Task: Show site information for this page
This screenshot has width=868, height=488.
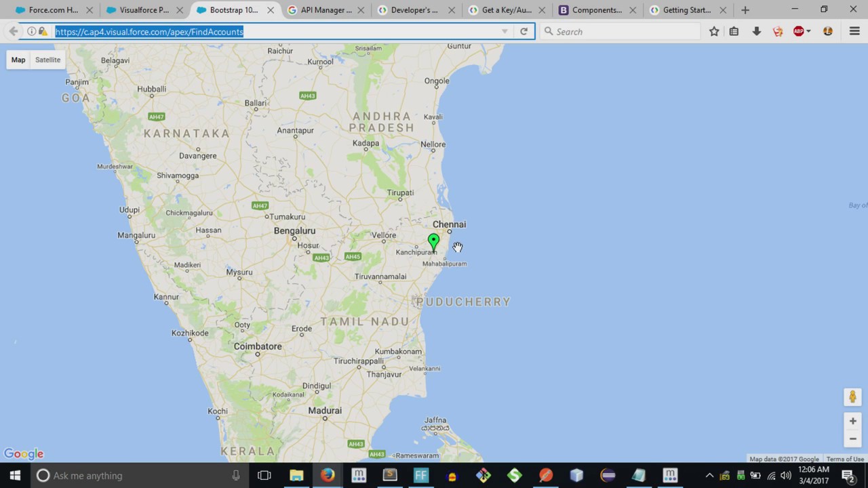Action: click(x=31, y=31)
